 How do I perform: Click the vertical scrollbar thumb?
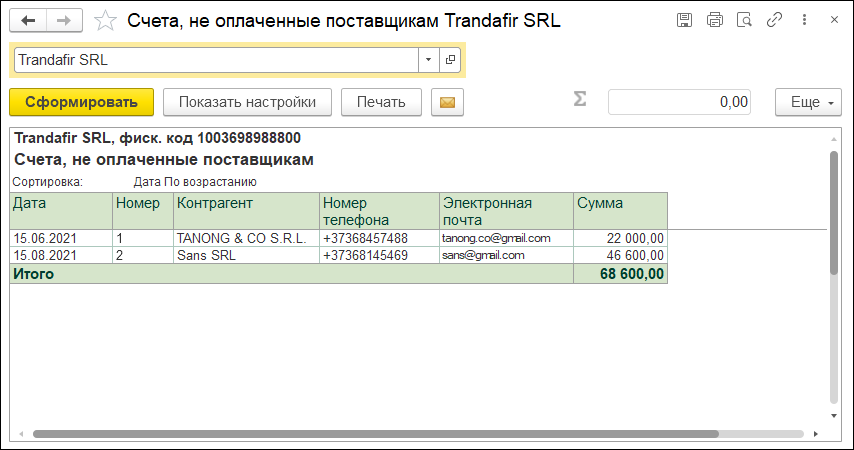click(x=834, y=212)
